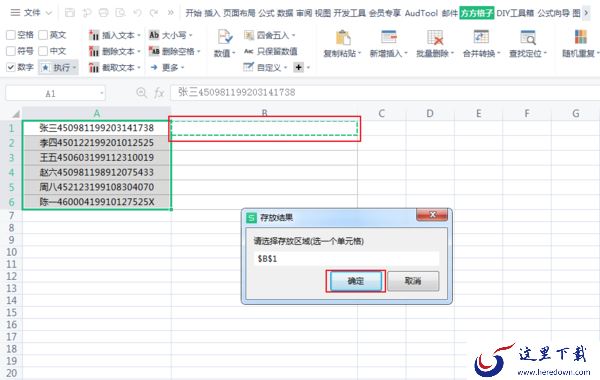Switch to the 公式向导 tab

pos(553,13)
